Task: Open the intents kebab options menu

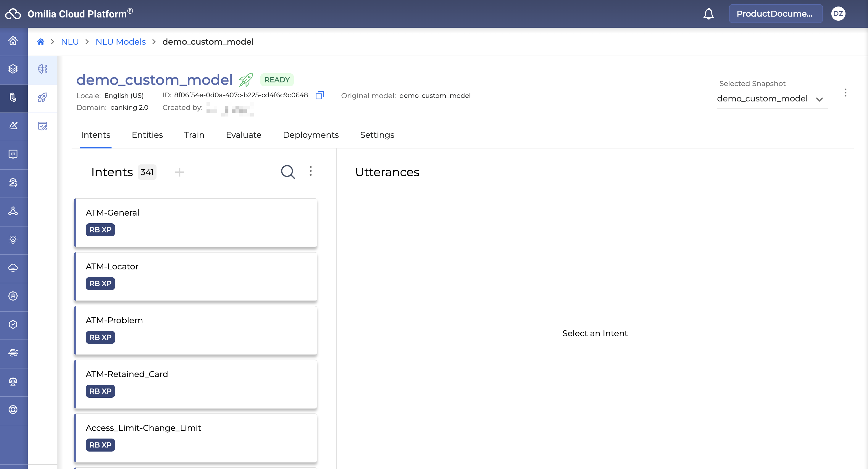Action: click(x=310, y=171)
